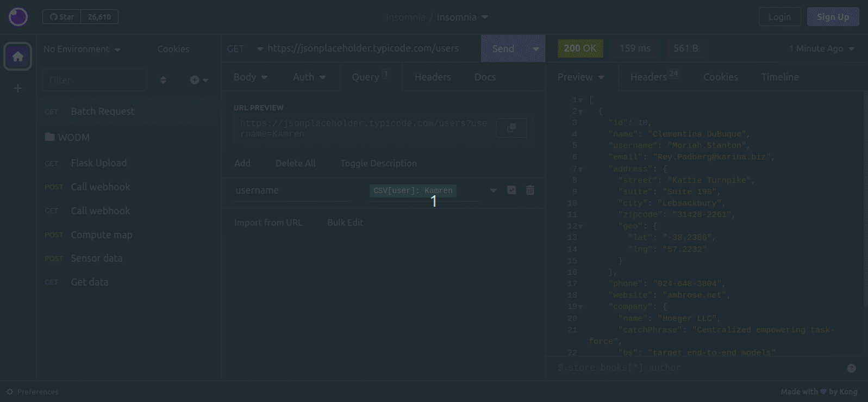This screenshot has width=868, height=402.
Task: Click the GitHub Star button
Action: coord(61,17)
